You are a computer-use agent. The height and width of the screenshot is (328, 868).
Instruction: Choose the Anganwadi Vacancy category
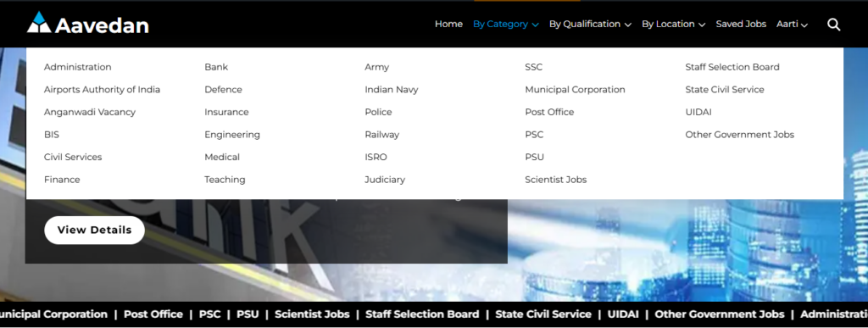90,112
